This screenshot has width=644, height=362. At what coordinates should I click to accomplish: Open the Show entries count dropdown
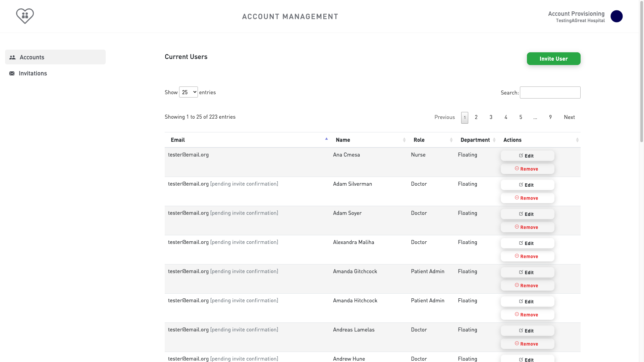(189, 92)
